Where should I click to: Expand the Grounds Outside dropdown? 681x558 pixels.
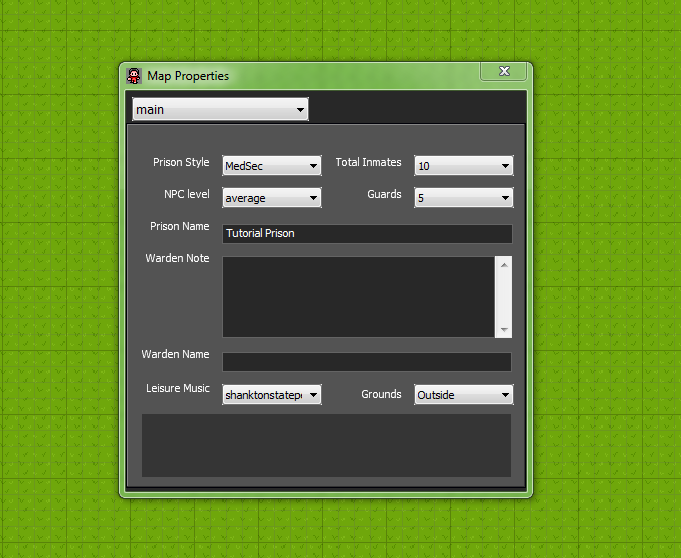click(464, 395)
